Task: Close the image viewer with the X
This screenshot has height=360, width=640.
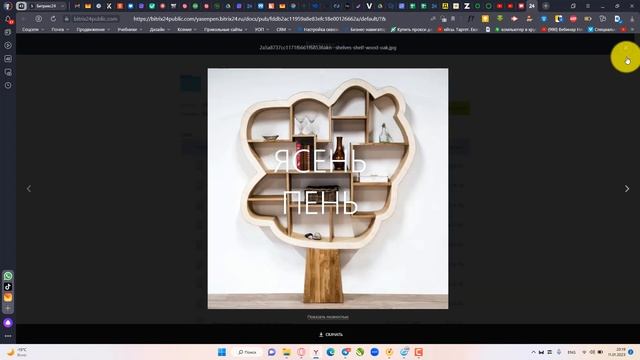Action: tap(626, 48)
